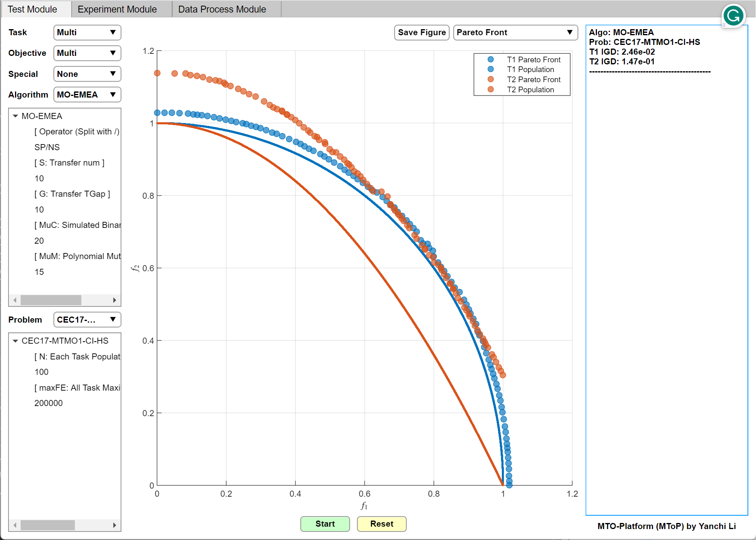Select the MuM: Polynomial Mutation parameter row
756x540 pixels.
(77, 256)
